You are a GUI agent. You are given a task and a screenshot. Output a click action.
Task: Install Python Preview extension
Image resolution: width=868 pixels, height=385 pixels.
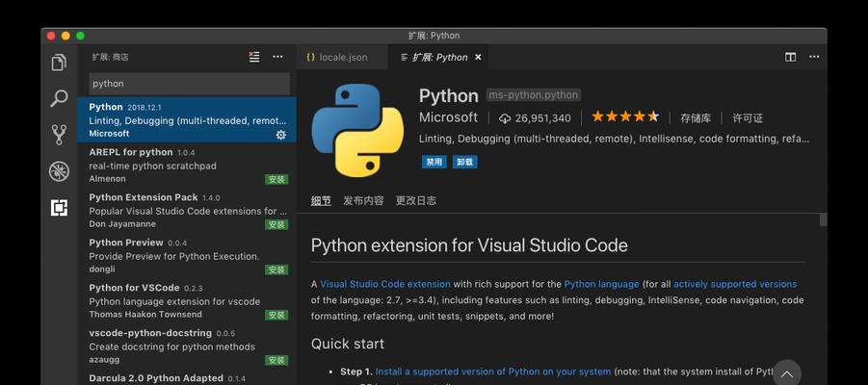pyautogui.click(x=276, y=269)
